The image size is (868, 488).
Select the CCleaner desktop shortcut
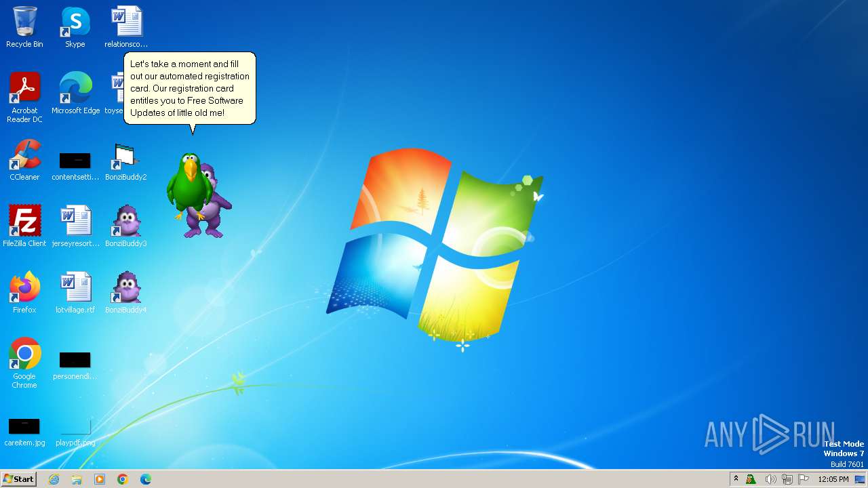pyautogui.click(x=24, y=160)
